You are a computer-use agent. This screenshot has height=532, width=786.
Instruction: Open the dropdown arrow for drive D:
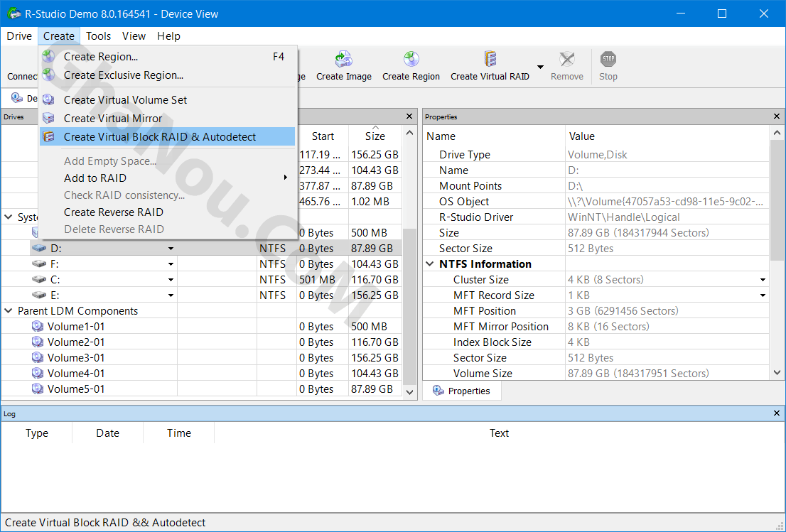point(171,249)
